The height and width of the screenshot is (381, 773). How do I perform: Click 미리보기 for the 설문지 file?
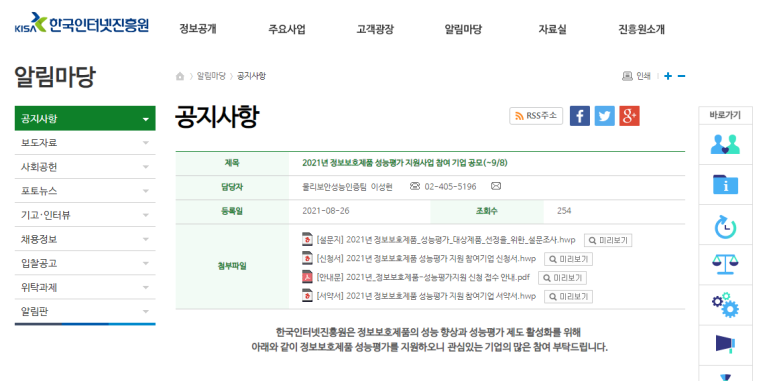click(608, 241)
